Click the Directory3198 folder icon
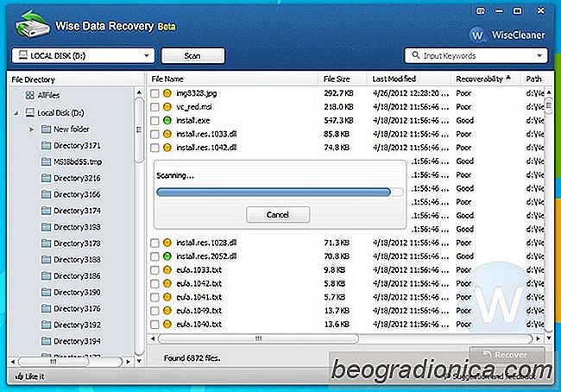 [x=46, y=227]
